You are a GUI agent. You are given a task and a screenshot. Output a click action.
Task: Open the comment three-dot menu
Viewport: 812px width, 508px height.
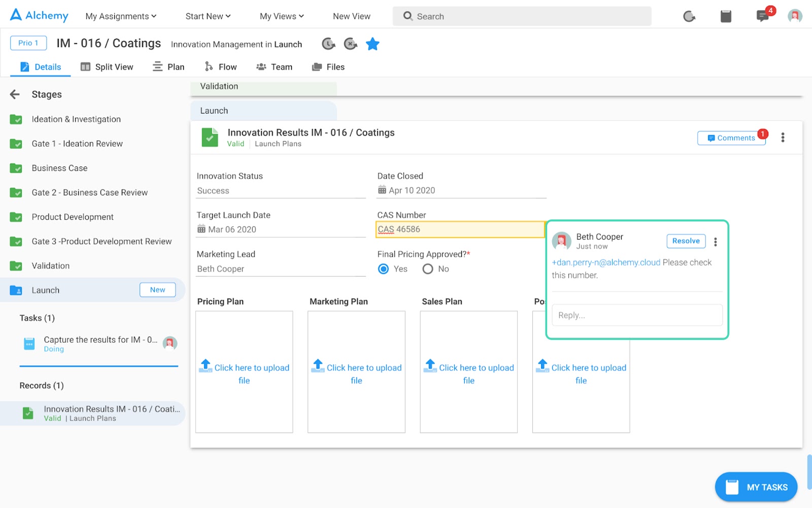tap(716, 242)
